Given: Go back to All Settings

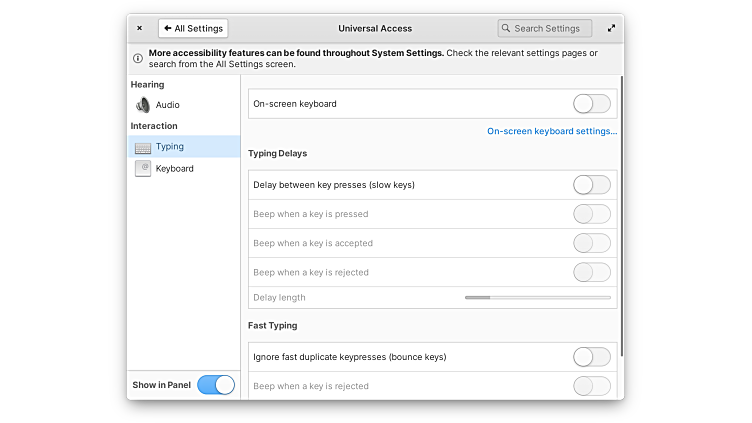Looking at the screenshot, I should click(x=193, y=29).
